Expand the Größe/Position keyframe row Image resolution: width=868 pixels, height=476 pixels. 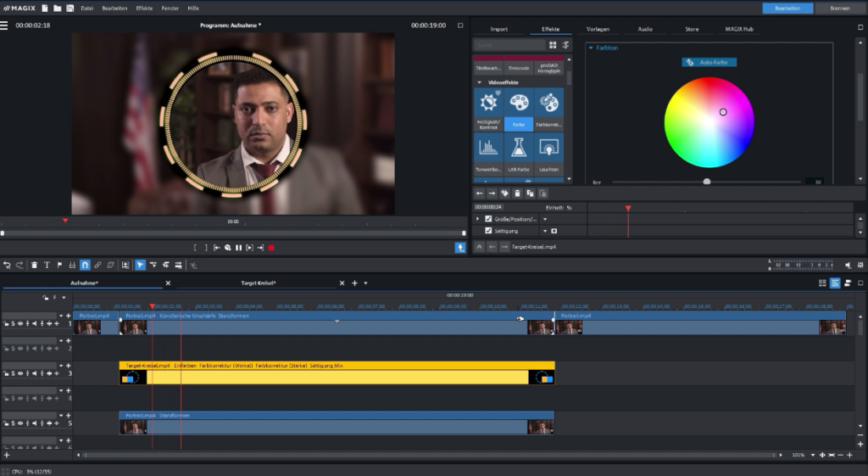pyautogui.click(x=478, y=219)
